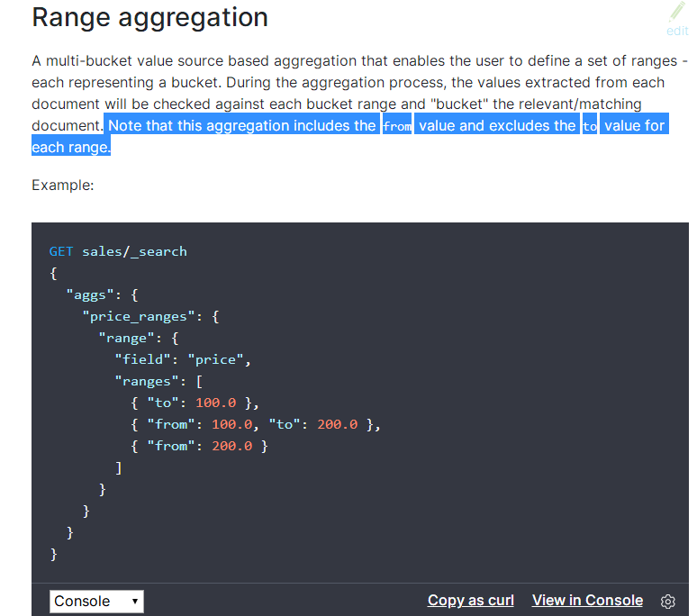Click the pencil edit icon
Viewport: 697px width, 616px height.
pos(676,13)
